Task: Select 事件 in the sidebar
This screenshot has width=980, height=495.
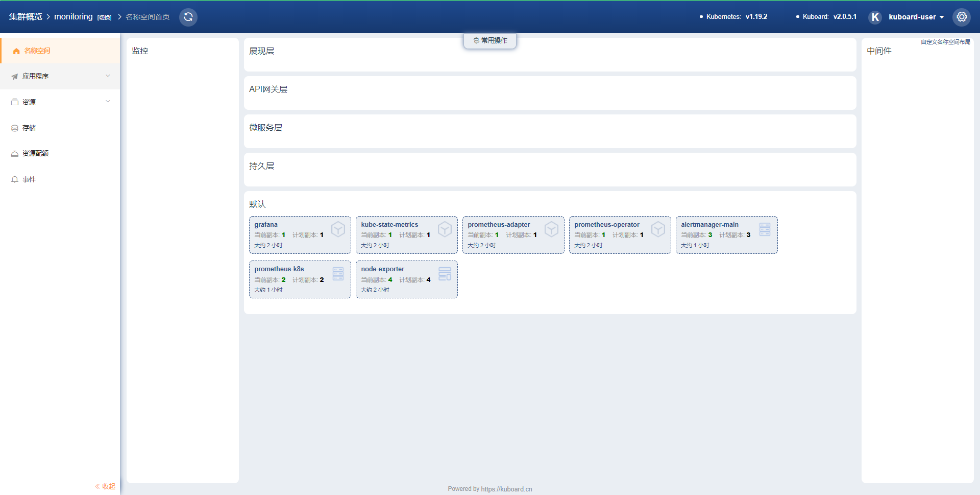Action: click(x=29, y=179)
